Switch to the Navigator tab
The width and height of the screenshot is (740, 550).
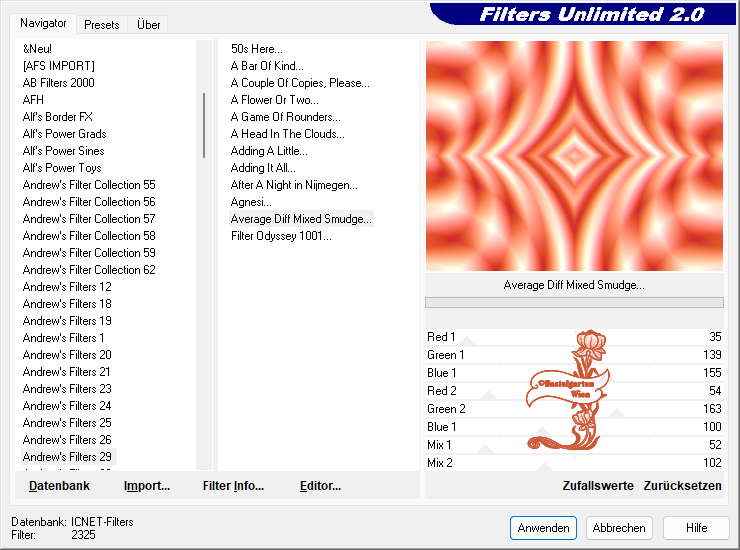[43, 23]
